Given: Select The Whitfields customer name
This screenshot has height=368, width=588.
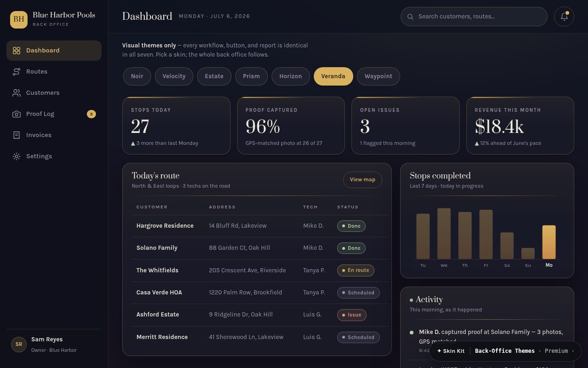Looking at the screenshot, I should [157, 270].
